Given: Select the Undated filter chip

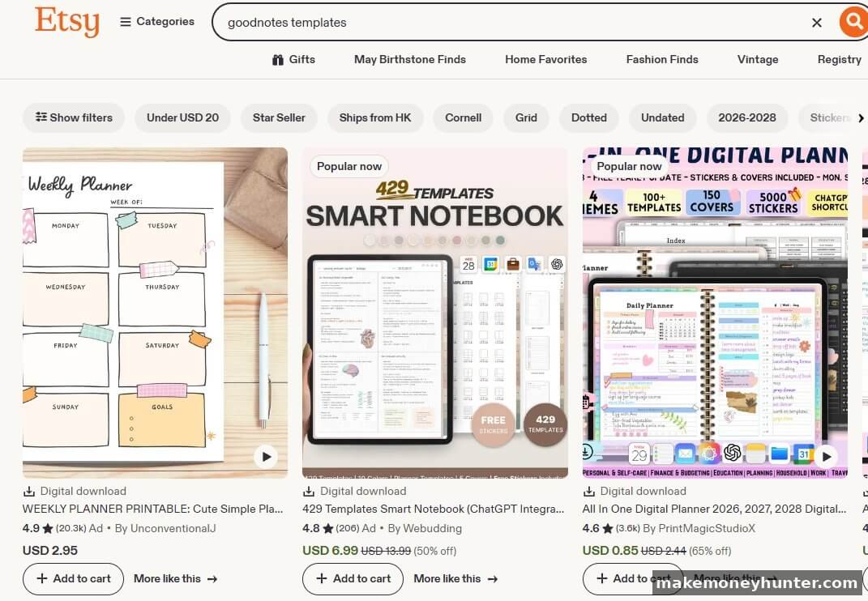Looking at the screenshot, I should [663, 117].
